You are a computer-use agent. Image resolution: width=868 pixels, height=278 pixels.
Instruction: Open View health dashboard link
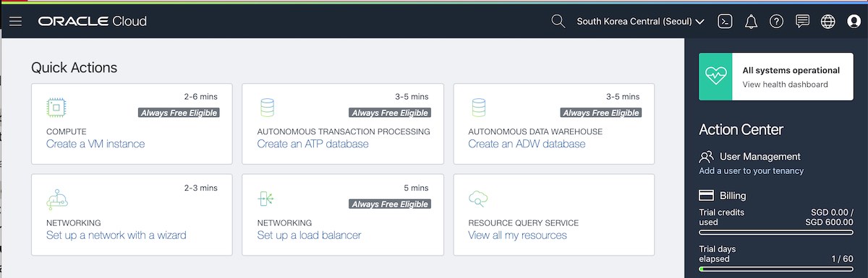tap(786, 84)
